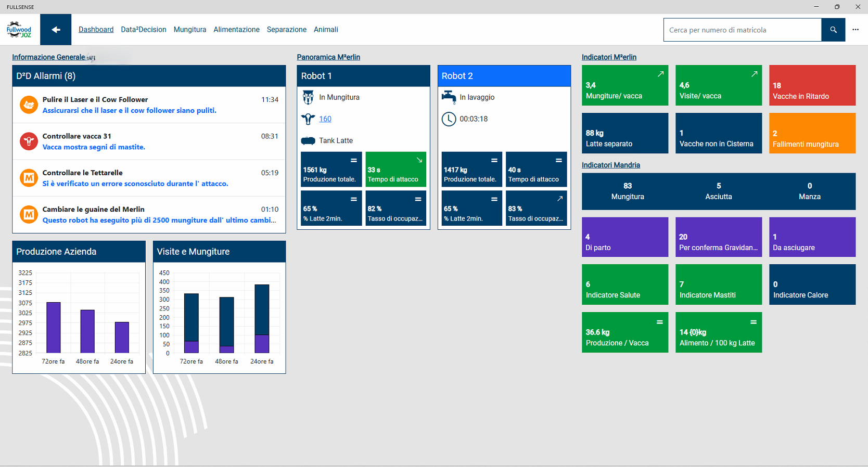The height and width of the screenshot is (467, 868).
Task: Click the laser cleaning alarm icon
Action: [x=29, y=105]
